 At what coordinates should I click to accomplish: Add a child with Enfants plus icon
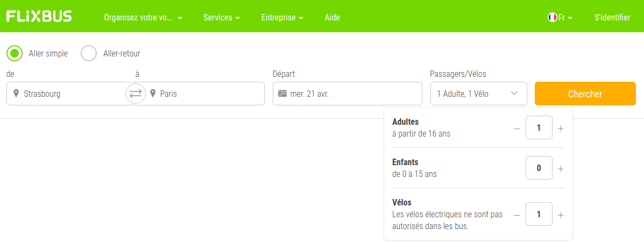click(561, 168)
